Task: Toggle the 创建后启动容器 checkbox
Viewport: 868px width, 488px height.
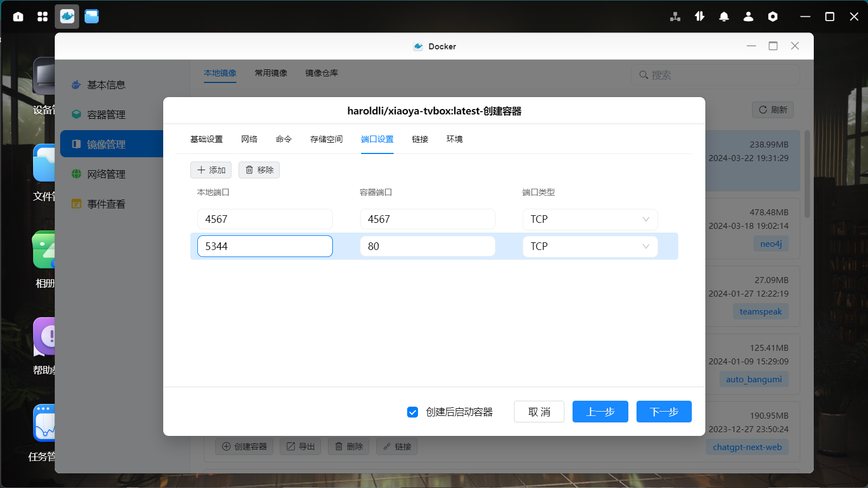Action: (413, 412)
